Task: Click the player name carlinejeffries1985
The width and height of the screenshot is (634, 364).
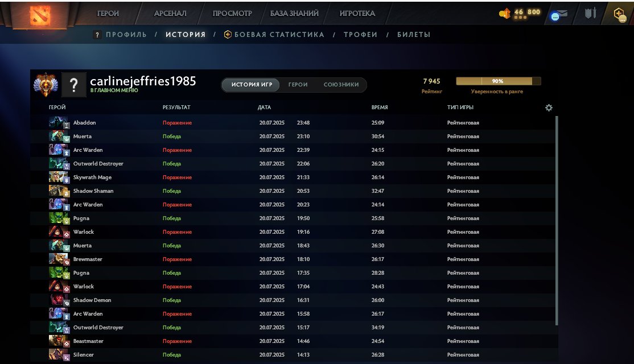Action: coord(143,81)
